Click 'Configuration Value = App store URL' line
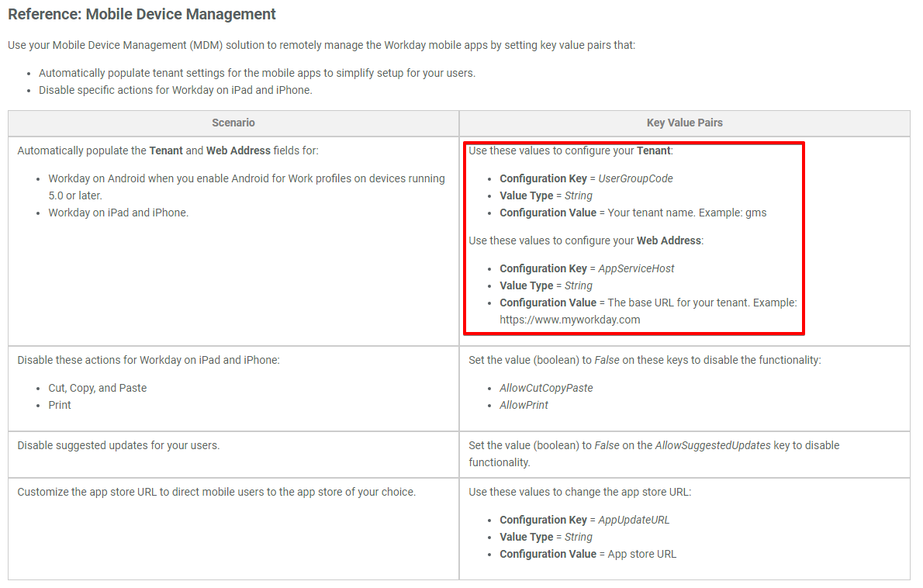This screenshot has width=923, height=588. (x=588, y=555)
